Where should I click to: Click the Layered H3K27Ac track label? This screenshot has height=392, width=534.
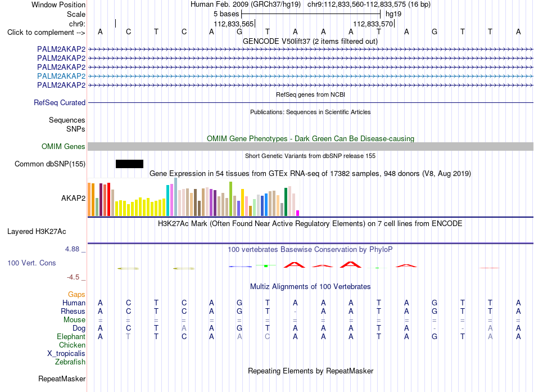pyautogui.click(x=37, y=232)
